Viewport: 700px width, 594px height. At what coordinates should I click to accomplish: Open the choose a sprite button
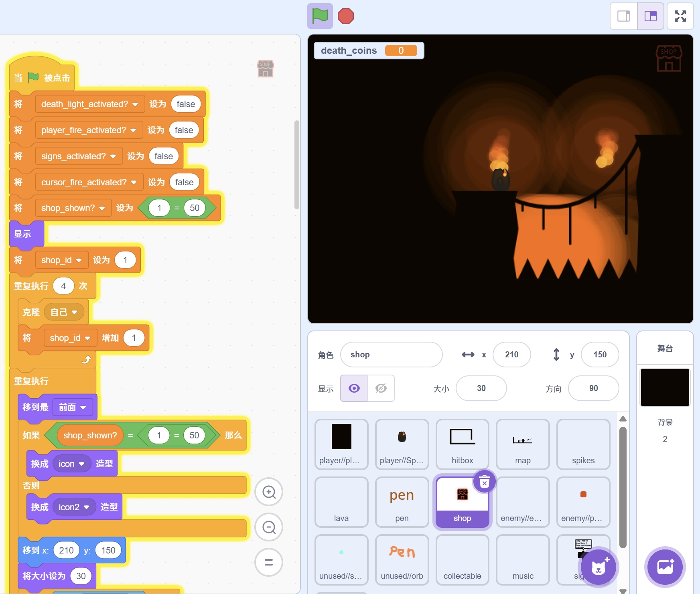coord(598,567)
